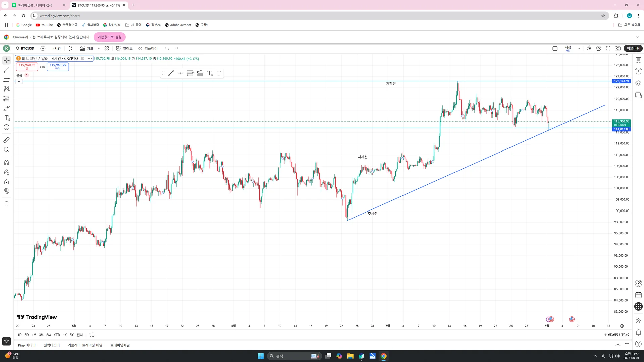Toggle lock all drawing tools

pos(6,182)
